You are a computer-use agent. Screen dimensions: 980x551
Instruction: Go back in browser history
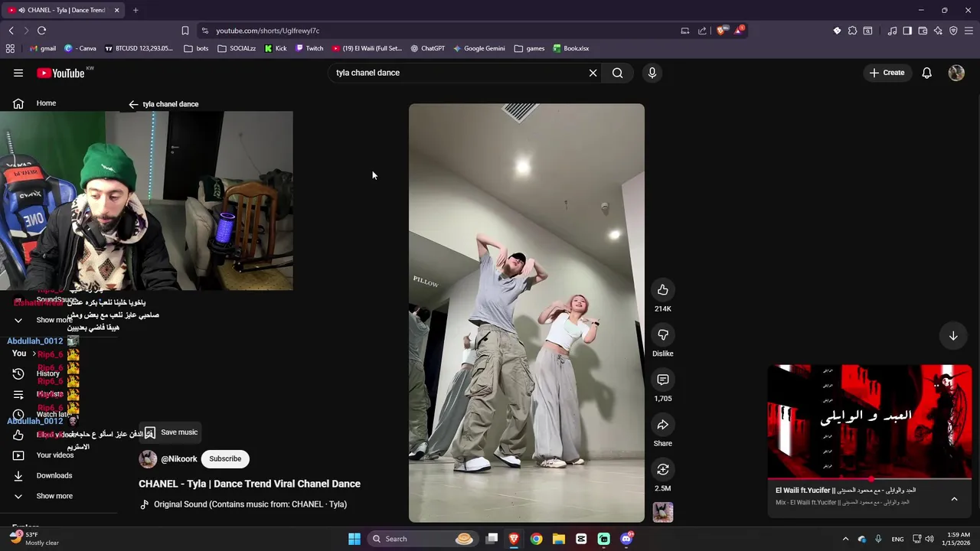[11, 31]
